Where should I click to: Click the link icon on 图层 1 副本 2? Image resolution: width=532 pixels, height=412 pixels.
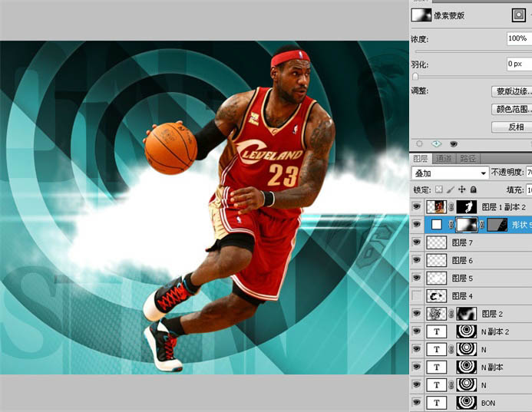(451, 206)
